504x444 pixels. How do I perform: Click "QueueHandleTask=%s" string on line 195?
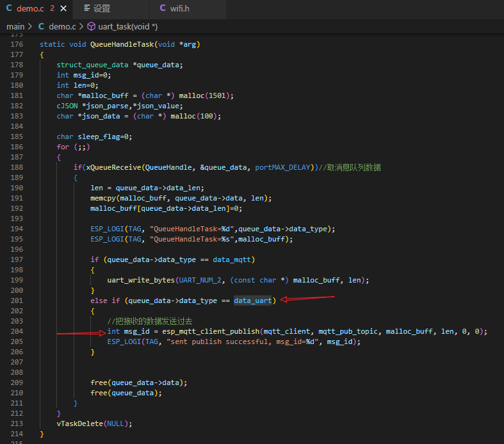click(x=192, y=239)
